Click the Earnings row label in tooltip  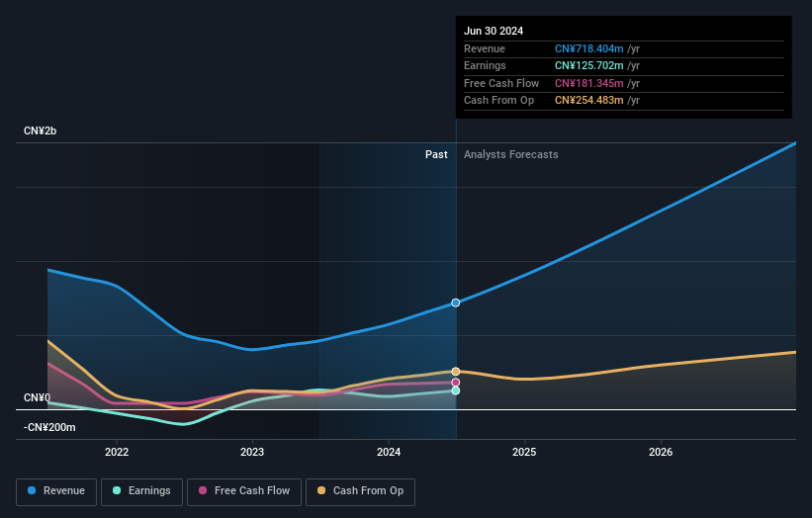[485, 65]
